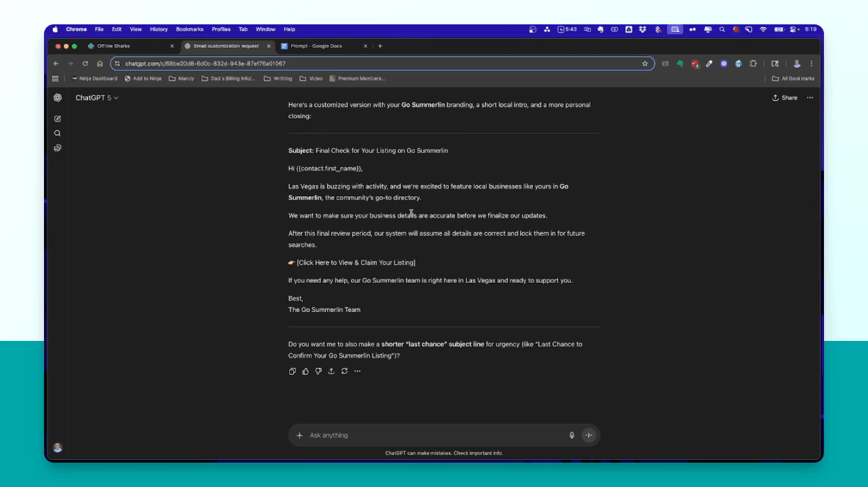This screenshot has width=868, height=487.
Task: Click the "Hi {{contact.first_name}}," greeting
Action: tap(326, 168)
